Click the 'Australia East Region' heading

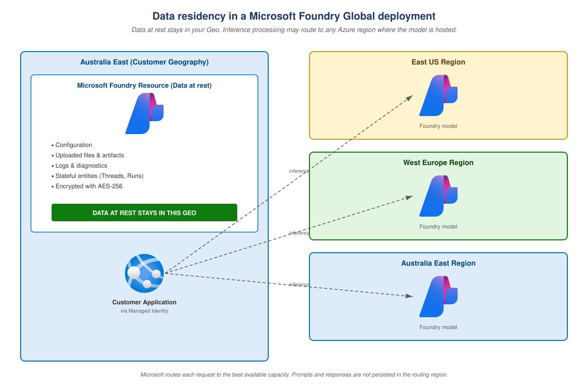438,264
